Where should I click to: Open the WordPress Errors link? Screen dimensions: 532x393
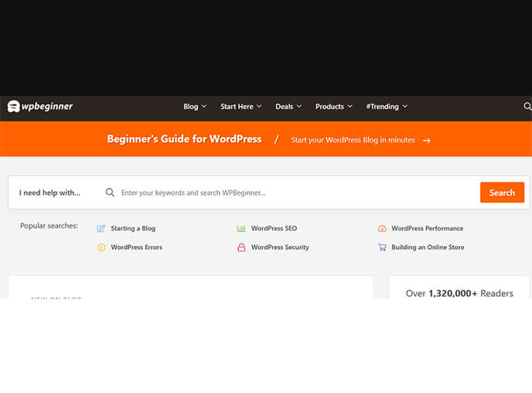(x=137, y=247)
